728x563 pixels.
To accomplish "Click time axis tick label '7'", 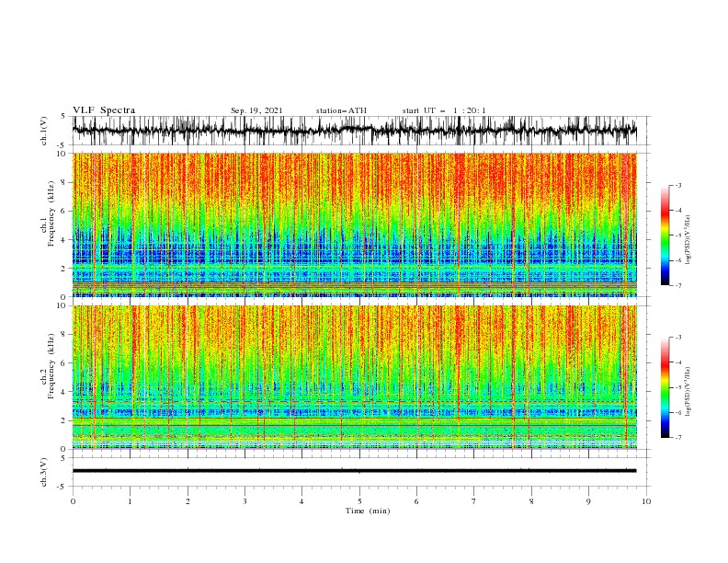I will (x=474, y=501).
